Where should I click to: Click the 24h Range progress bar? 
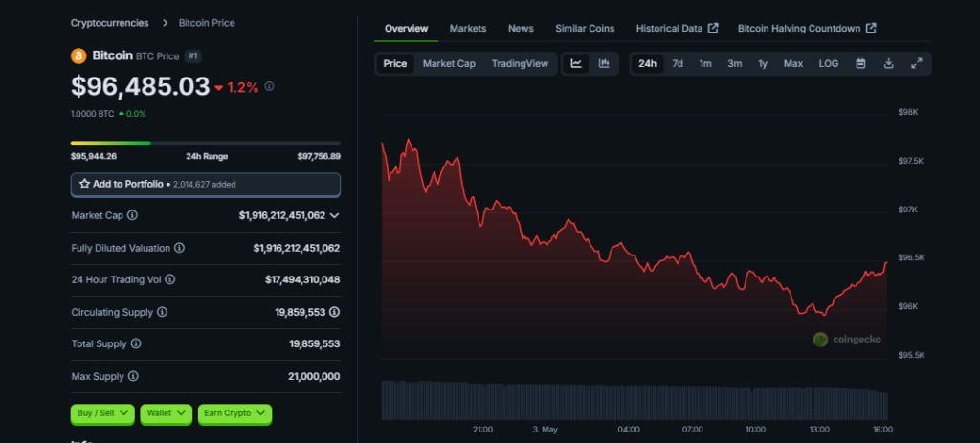[206, 144]
